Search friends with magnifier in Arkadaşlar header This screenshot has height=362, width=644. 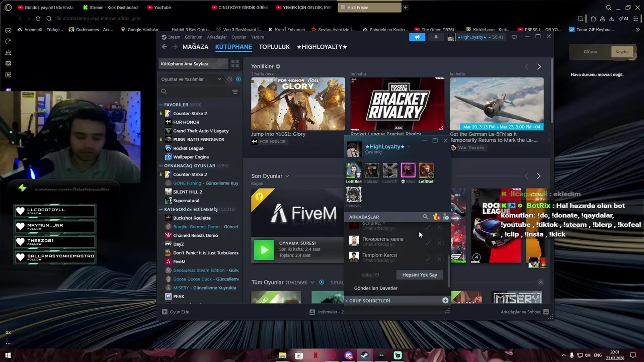pos(425,217)
